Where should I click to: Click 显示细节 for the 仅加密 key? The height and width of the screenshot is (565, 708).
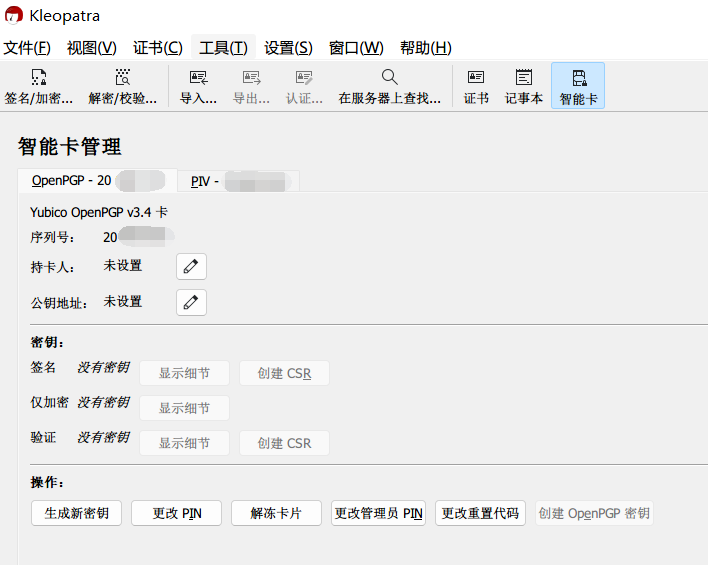[184, 408]
